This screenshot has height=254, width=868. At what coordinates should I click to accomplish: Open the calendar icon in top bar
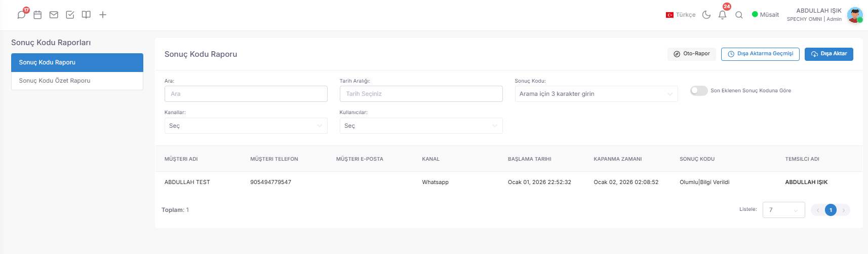pos(37,15)
